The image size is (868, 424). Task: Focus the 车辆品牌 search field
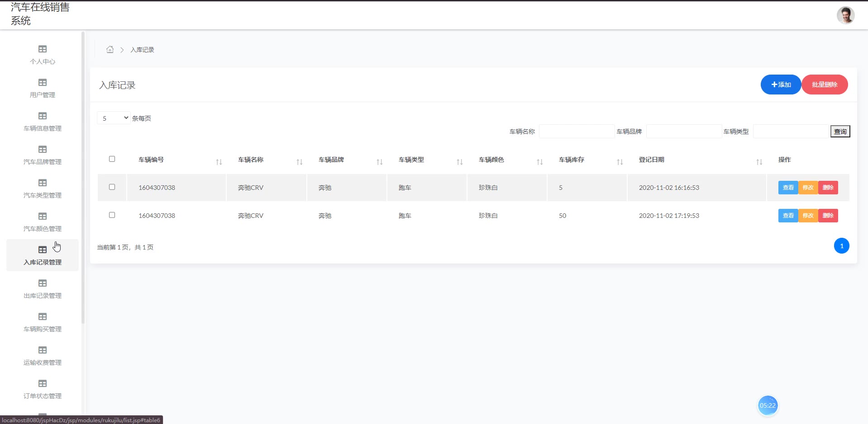(684, 132)
